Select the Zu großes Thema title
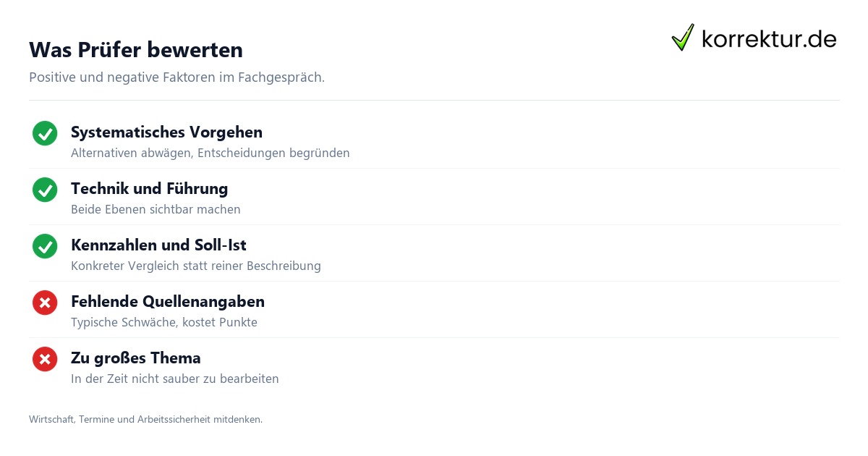868x456 pixels. (136, 358)
